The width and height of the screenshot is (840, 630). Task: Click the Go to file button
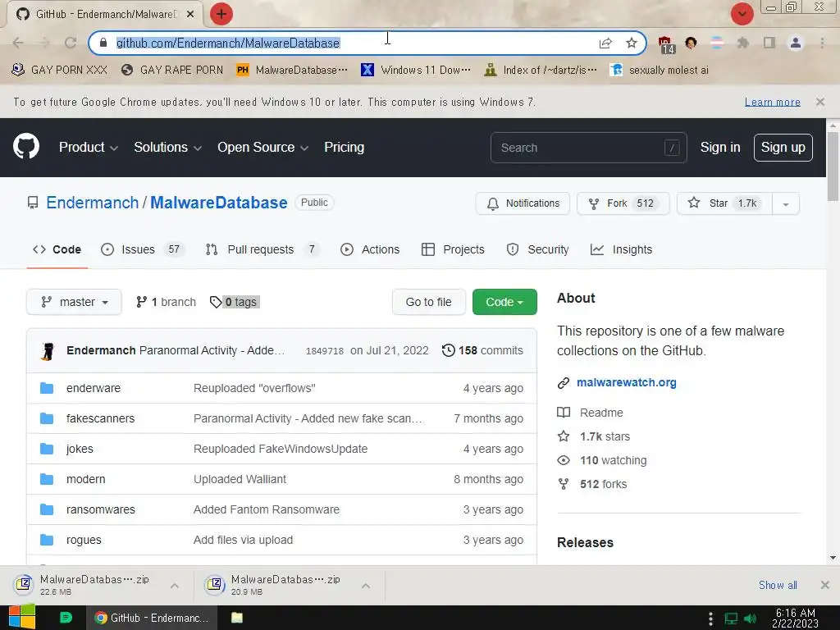428,302
